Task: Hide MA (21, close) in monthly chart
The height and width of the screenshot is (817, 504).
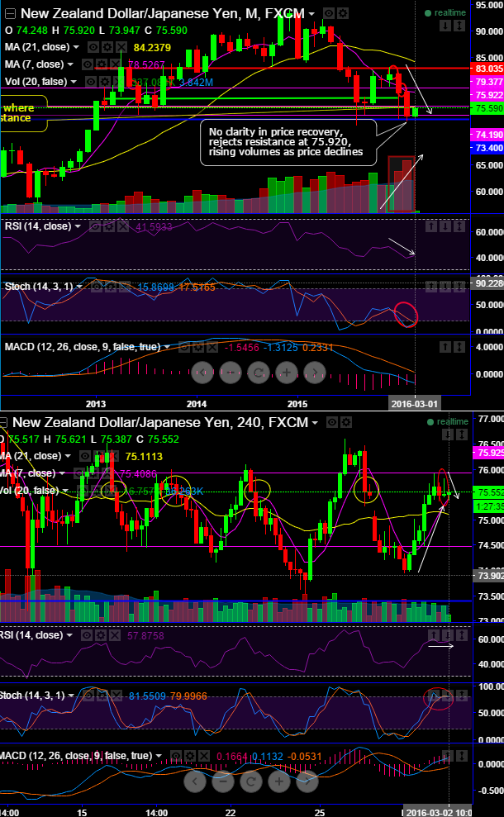Action: point(93,47)
